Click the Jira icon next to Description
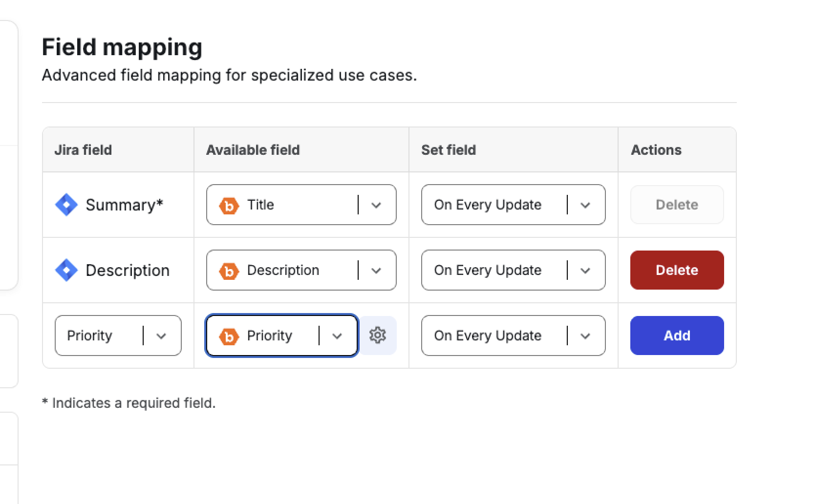Viewport: 815px width, 504px height. point(66,270)
